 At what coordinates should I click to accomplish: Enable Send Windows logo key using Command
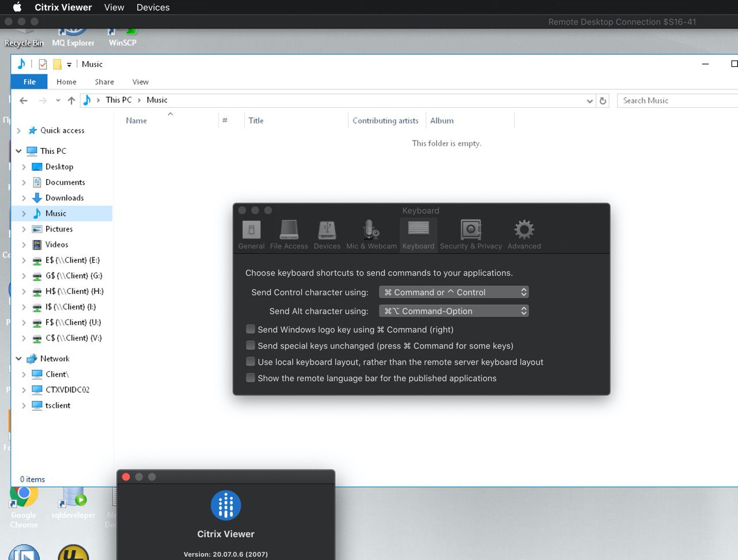pos(250,330)
